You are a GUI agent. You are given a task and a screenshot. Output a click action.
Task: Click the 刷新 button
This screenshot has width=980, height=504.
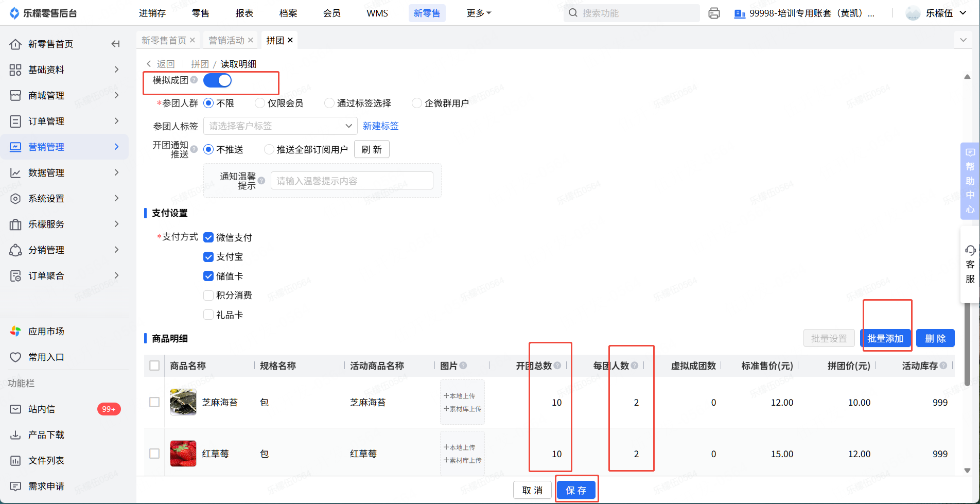point(372,150)
